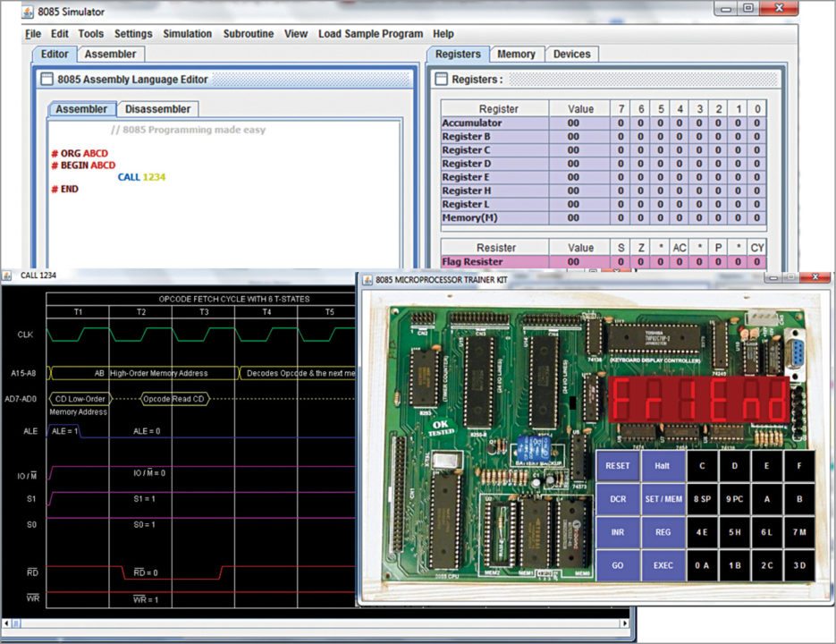Click the trainer kit window Java icon
The width and height of the screenshot is (836, 644).
pos(367,279)
